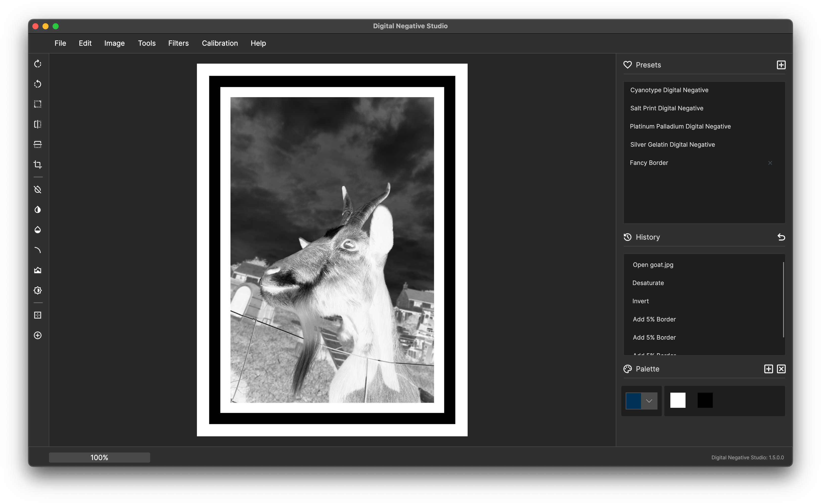Open the Filters menu
The width and height of the screenshot is (821, 504).
tap(178, 43)
